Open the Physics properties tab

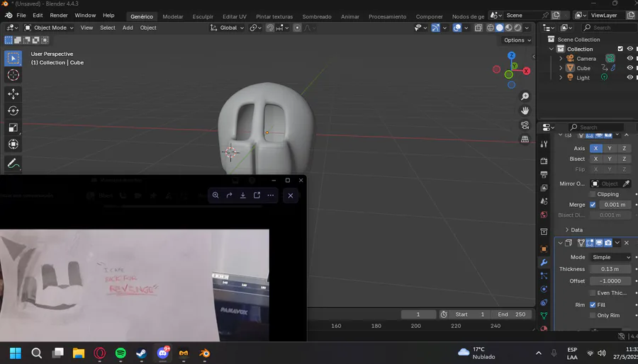click(544, 289)
